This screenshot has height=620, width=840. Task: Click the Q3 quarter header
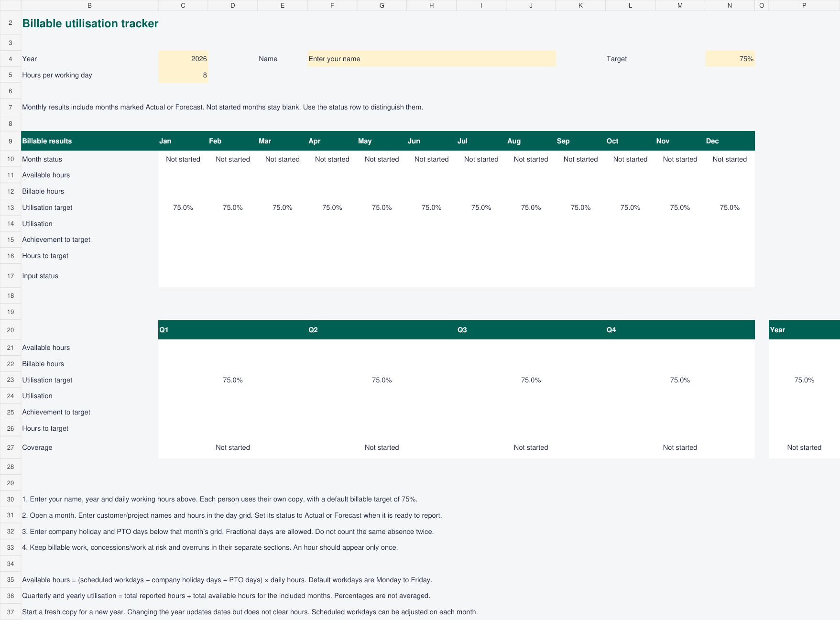[x=531, y=330]
